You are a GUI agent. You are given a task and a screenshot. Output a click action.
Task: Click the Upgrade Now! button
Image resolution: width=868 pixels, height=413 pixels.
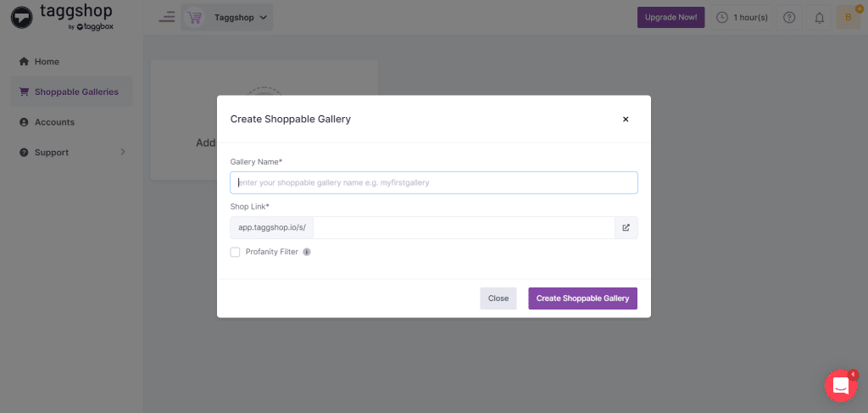tap(670, 18)
